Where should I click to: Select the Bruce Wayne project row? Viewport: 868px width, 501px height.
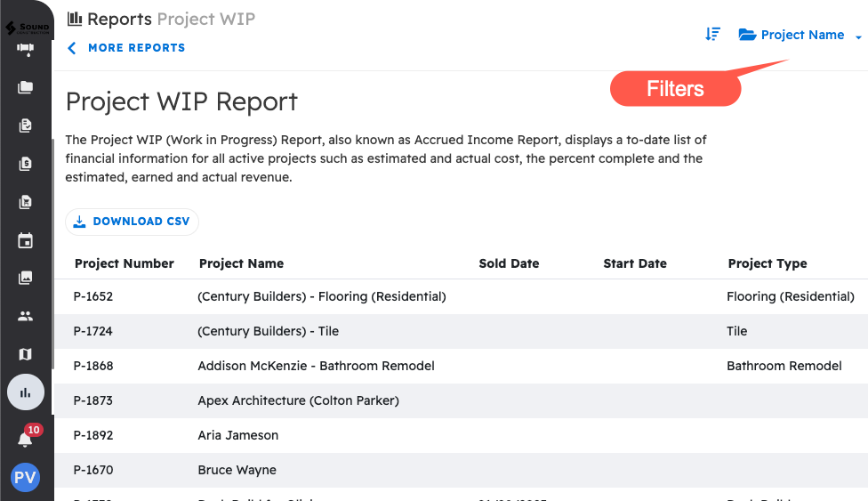coord(237,470)
